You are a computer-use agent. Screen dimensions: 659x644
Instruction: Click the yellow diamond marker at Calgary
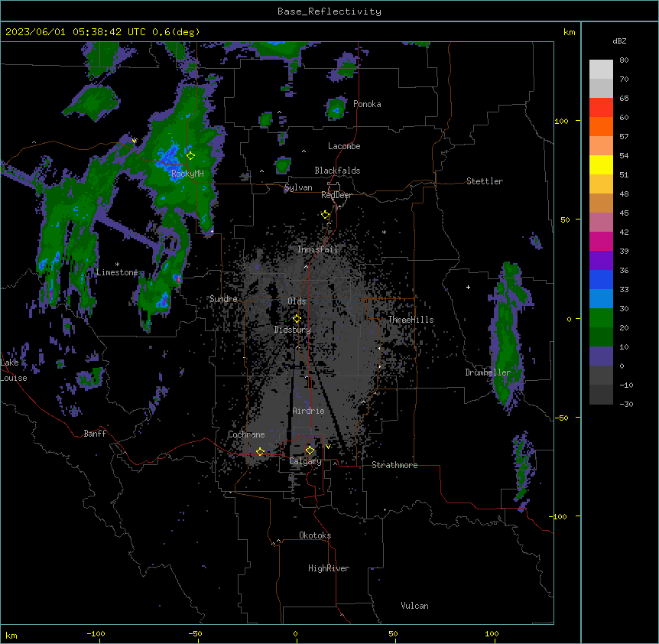tap(310, 450)
